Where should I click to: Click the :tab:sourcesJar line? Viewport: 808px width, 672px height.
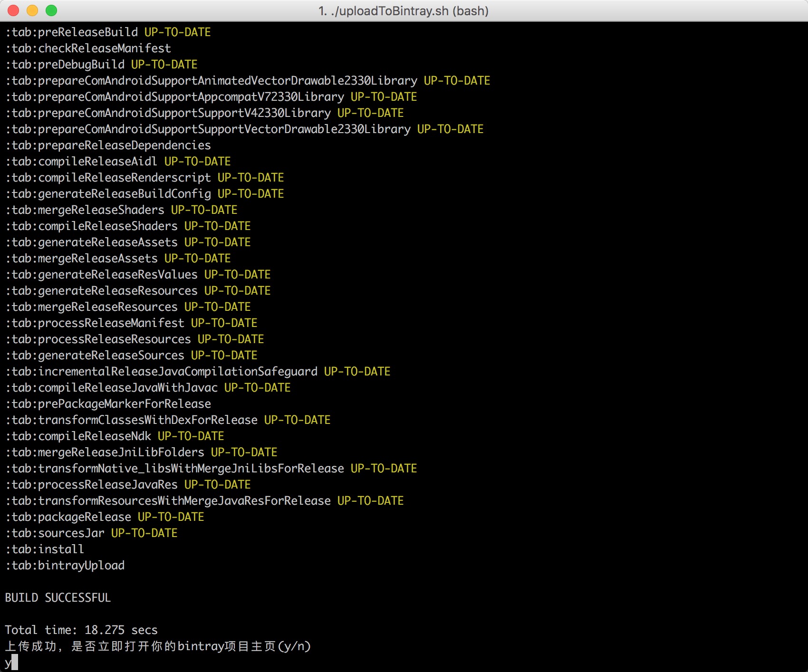click(91, 533)
